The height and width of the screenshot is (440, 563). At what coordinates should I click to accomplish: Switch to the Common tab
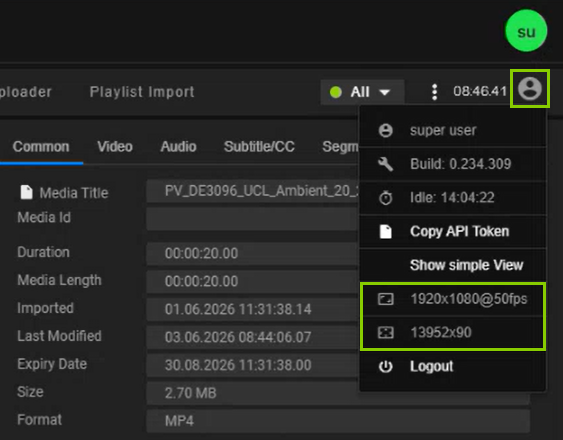pos(41,147)
